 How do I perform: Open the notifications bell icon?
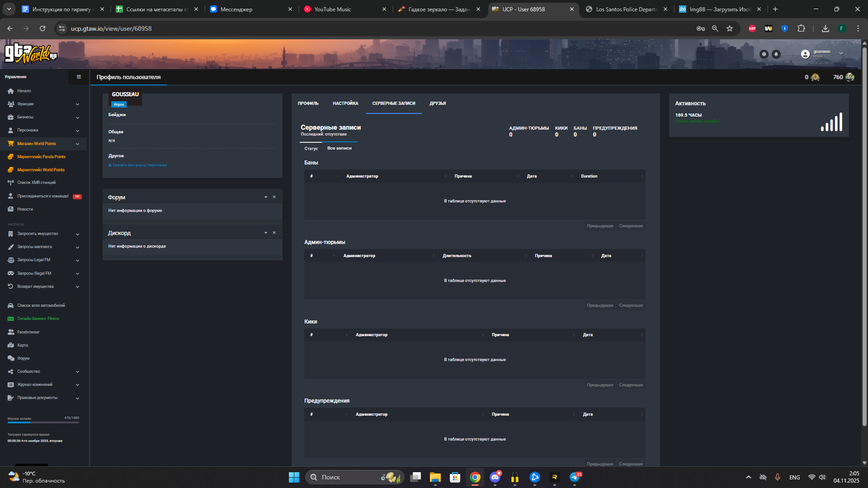[776, 54]
